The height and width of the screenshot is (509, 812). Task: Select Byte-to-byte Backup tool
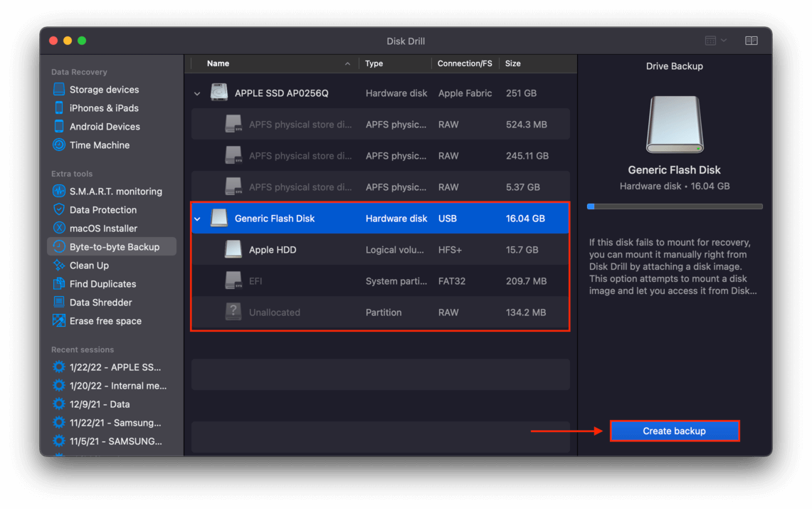tap(112, 247)
